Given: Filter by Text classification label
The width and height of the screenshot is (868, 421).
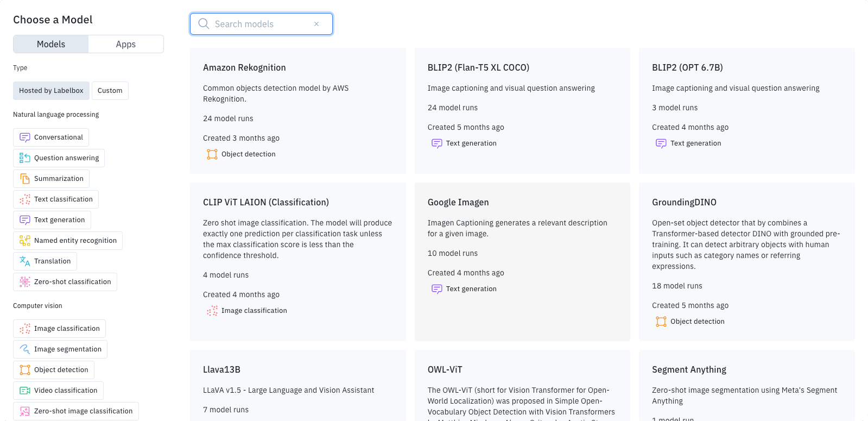Looking at the screenshot, I should tap(64, 199).
